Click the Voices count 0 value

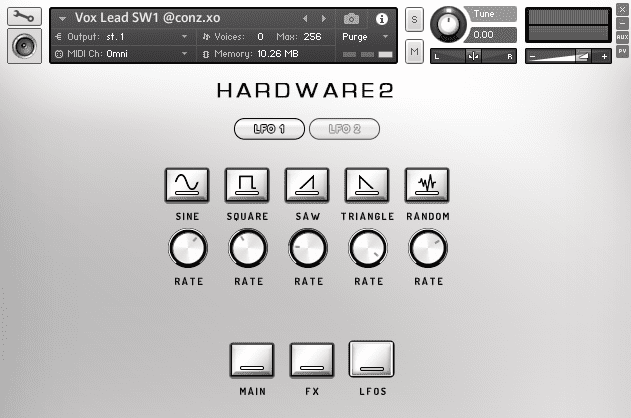[260, 37]
